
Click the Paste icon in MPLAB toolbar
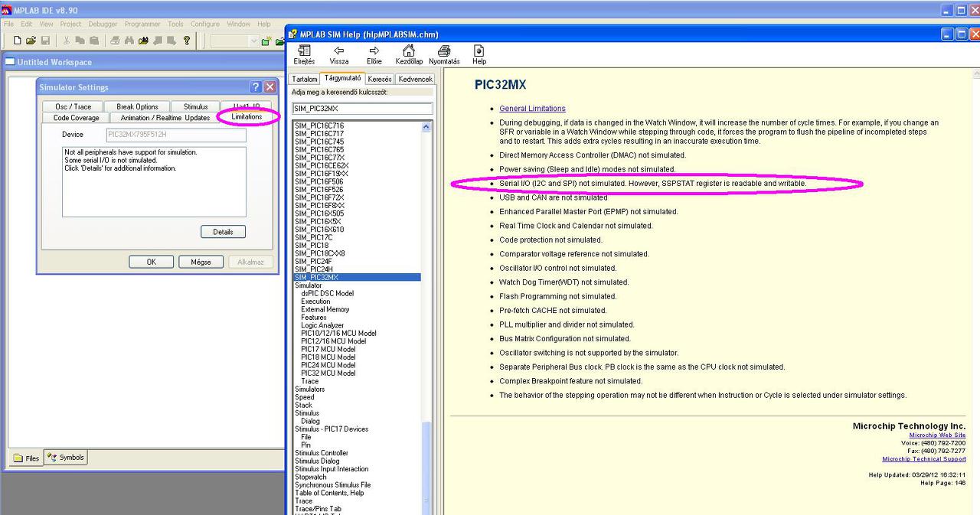point(94,41)
